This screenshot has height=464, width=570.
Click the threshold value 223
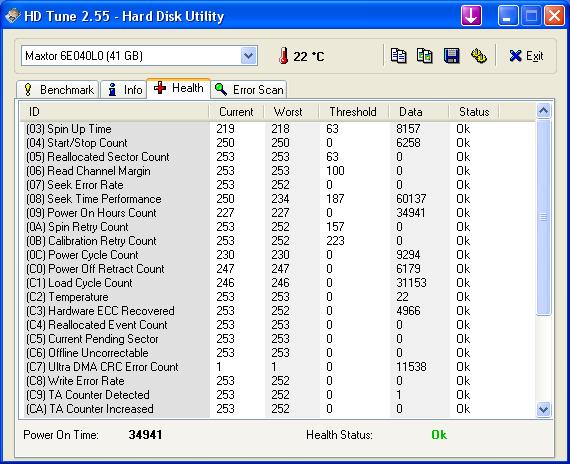pos(335,241)
